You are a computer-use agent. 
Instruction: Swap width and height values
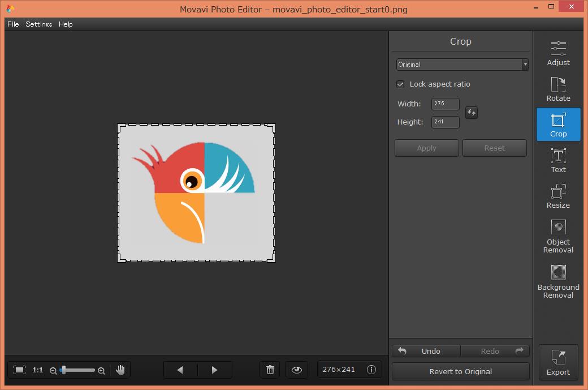(x=471, y=113)
